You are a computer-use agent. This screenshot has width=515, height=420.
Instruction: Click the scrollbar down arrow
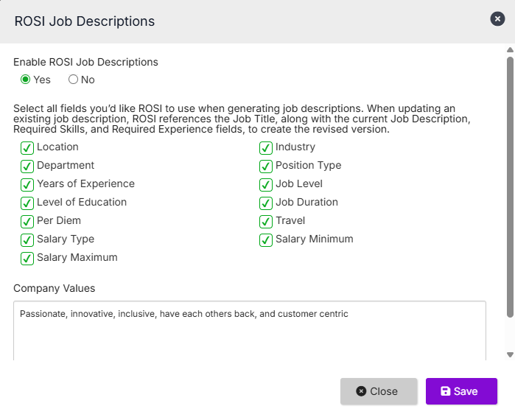coord(510,354)
